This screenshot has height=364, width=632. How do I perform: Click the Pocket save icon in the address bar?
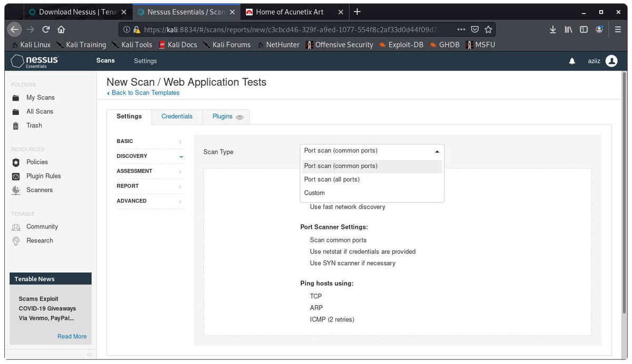(475, 30)
